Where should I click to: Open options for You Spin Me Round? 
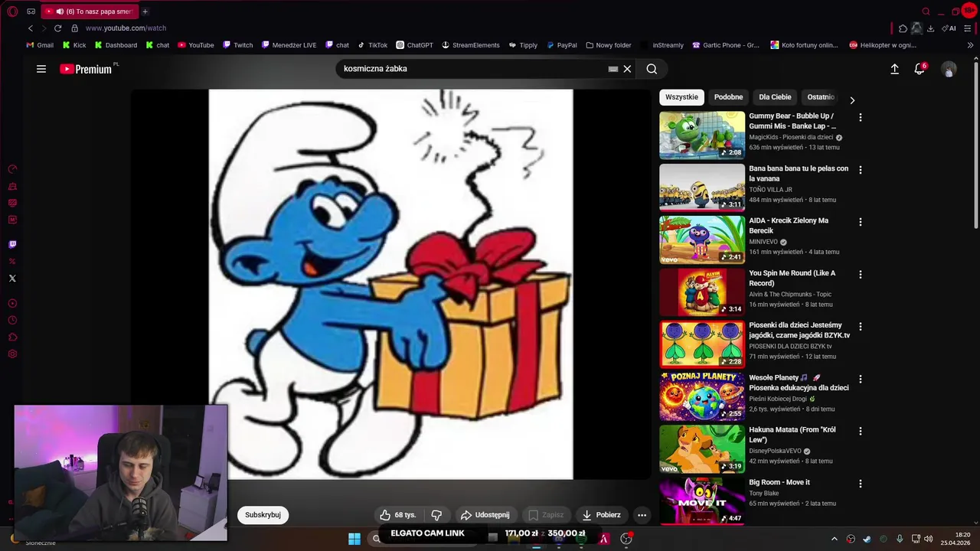click(x=861, y=274)
